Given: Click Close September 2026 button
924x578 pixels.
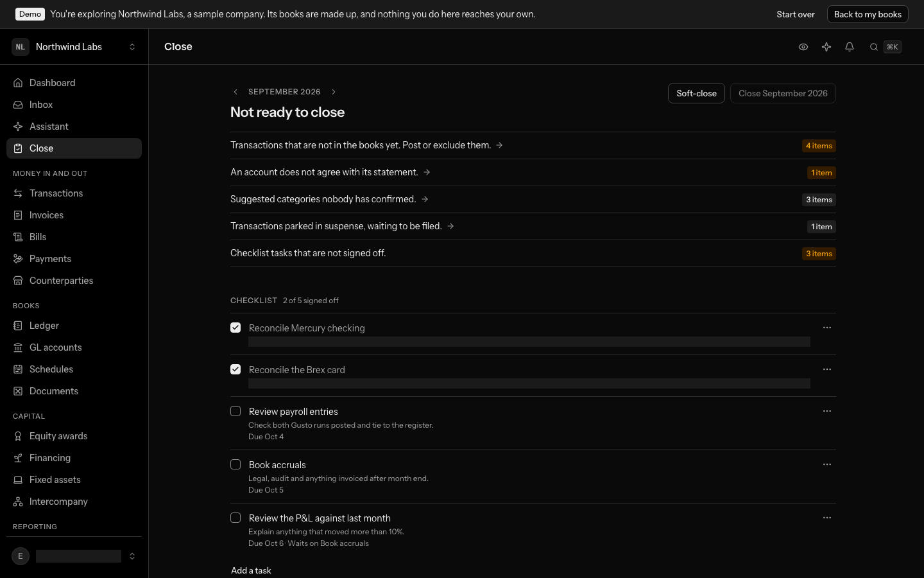Looking at the screenshot, I should click(783, 93).
